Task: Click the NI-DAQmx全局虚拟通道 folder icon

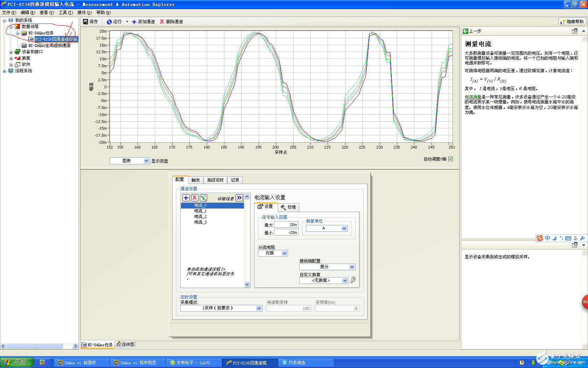Action: [24, 46]
